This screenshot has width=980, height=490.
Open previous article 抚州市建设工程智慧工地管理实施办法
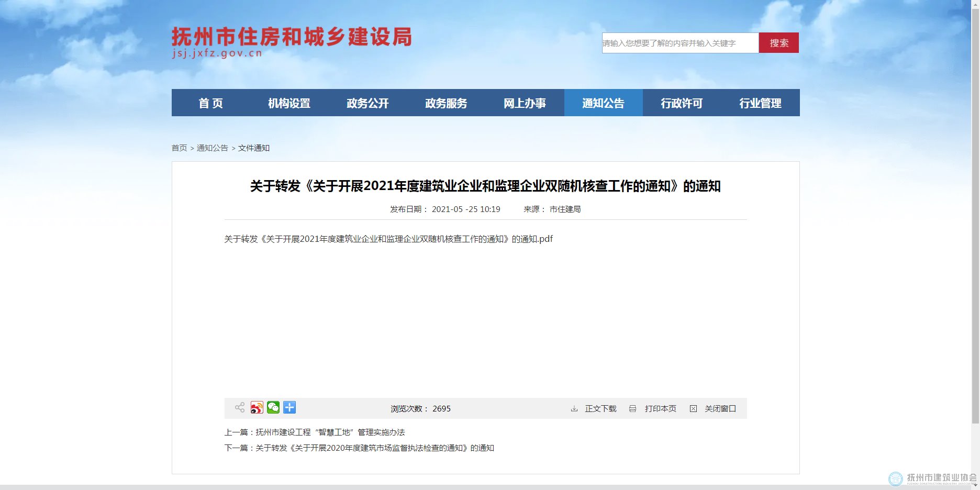(330, 432)
